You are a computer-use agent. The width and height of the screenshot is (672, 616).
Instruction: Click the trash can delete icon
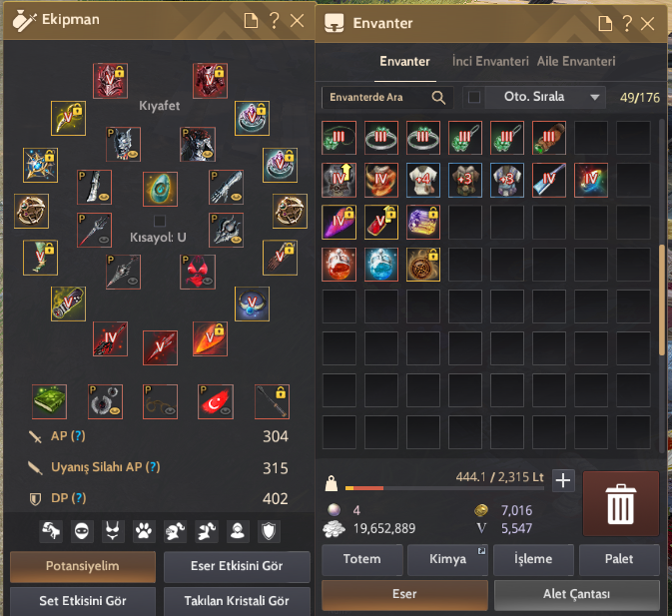pyautogui.click(x=620, y=503)
